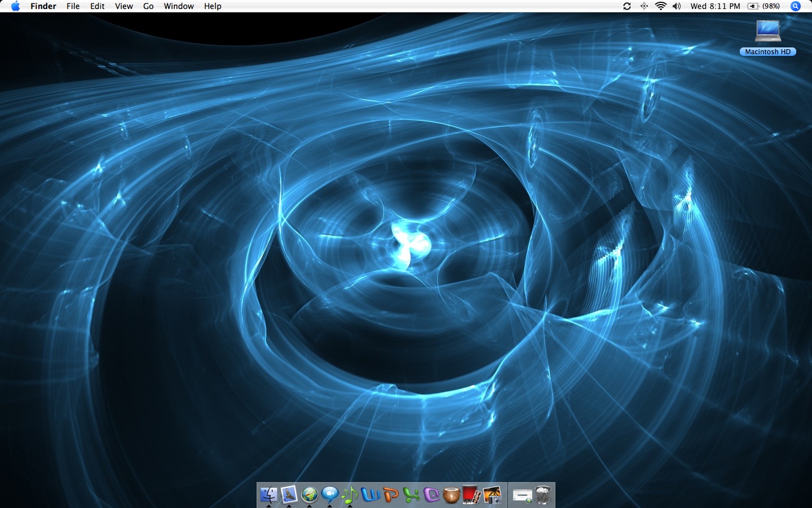Open Spotlight search
This screenshot has width=812, height=508.
pyautogui.click(x=796, y=6)
